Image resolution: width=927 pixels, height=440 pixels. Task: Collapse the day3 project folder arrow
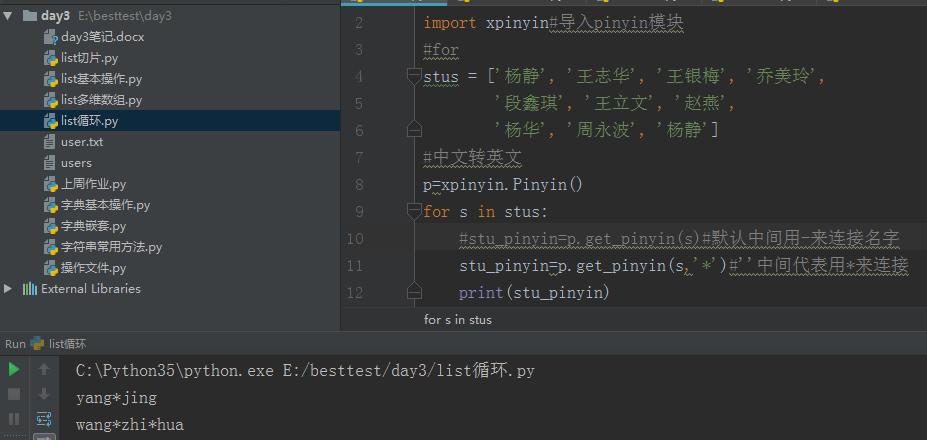pyautogui.click(x=8, y=16)
